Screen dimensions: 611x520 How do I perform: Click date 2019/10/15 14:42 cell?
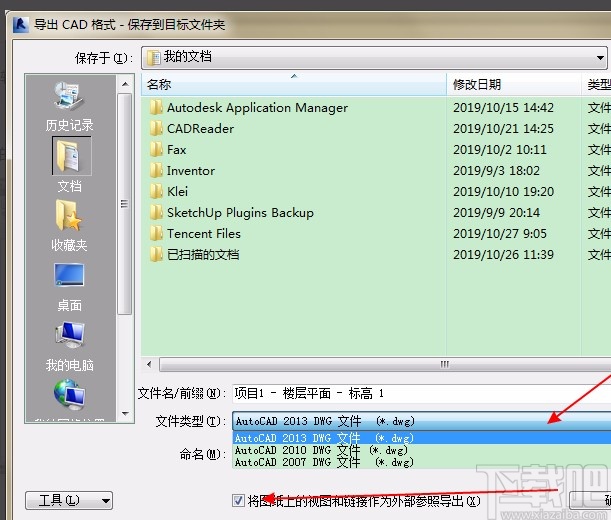pos(503,108)
